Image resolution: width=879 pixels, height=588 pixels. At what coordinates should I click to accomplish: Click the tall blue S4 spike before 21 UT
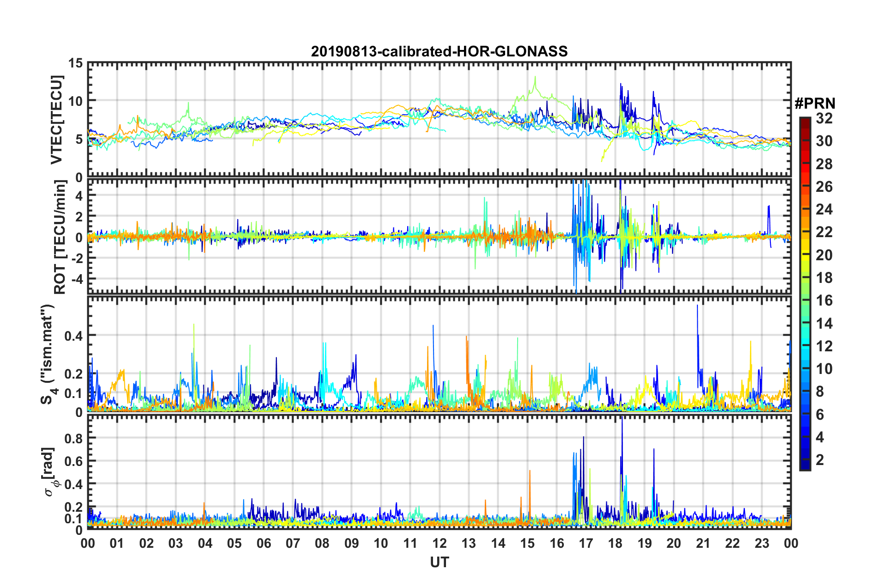click(697, 306)
